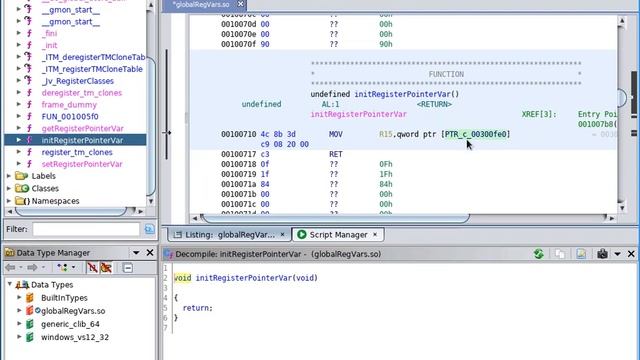Image resolution: width=640 pixels, height=360 pixels.
Task: Click the MOV mnemonic at address 00100710
Action: click(x=336, y=134)
